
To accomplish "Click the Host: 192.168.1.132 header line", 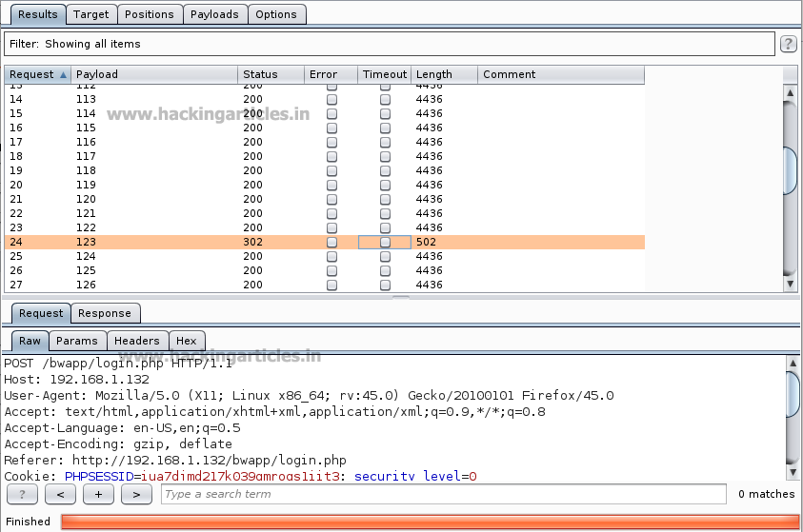I will coord(77,380).
